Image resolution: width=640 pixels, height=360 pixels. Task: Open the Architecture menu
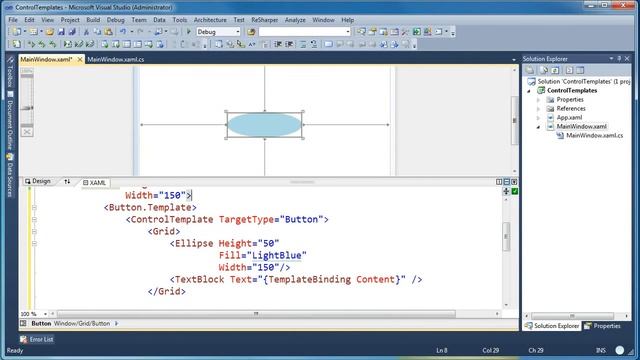210,20
